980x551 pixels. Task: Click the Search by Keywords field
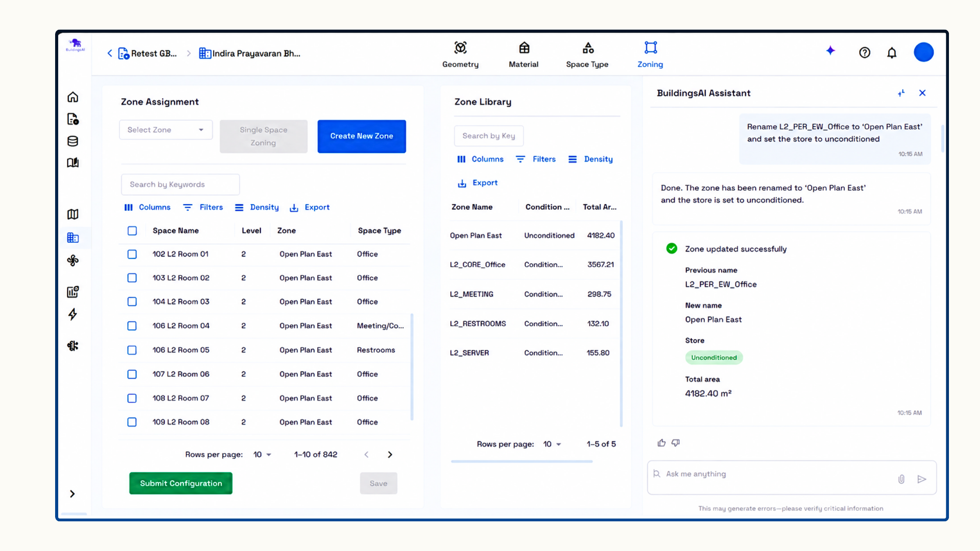click(x=180, y=185)
